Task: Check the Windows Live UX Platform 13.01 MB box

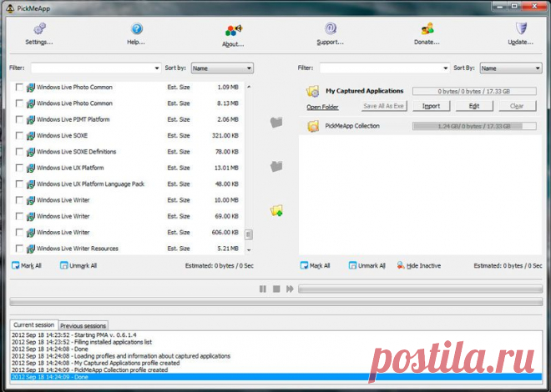Action: click(x=19, y=168)
